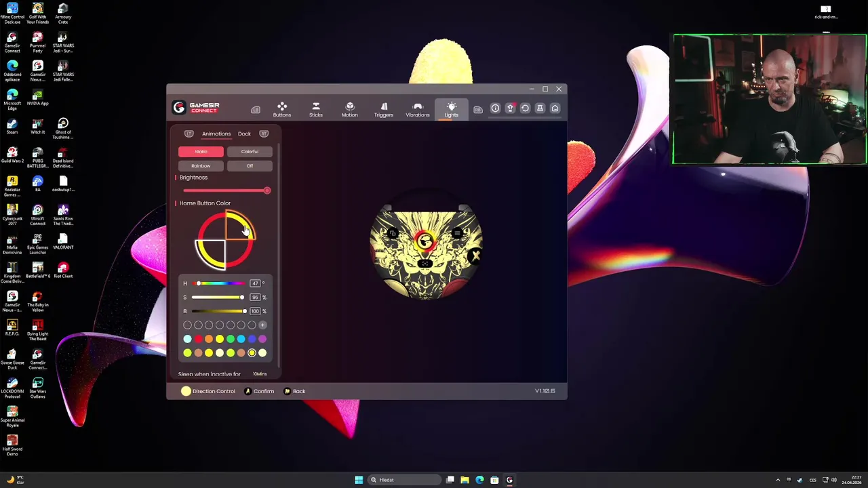Click the Hue value field showing 47
Image resolution: width=868 pixels, height=488 pixels.
coord(255,283)
